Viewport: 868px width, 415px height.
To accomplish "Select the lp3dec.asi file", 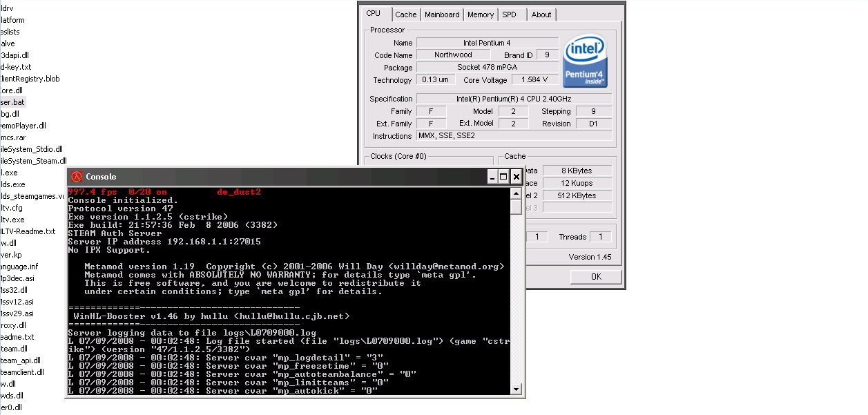I will click(x=17, y=278).
